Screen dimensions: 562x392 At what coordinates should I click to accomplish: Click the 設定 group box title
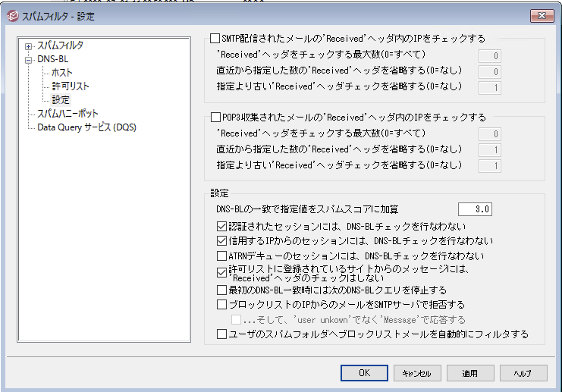(219, 193)
